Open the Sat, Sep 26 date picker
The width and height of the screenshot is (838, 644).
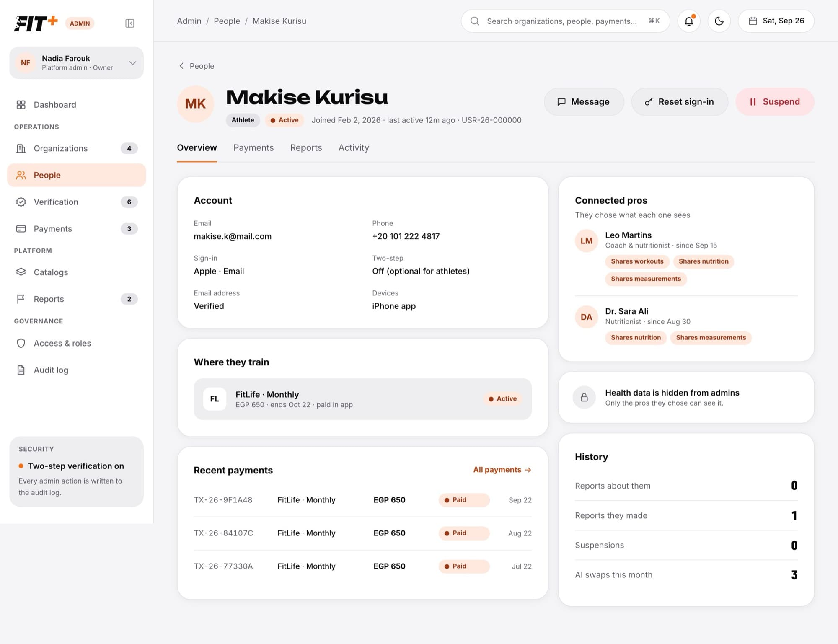(776, 21)
